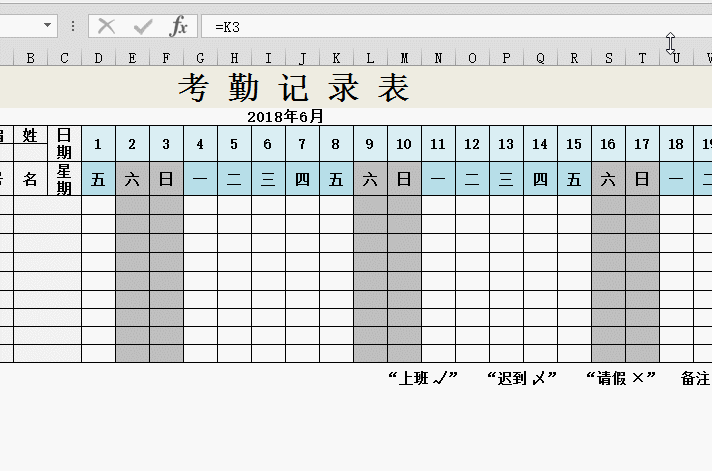
Task: Click the 请假 legend cell
Action: (620, 378)
